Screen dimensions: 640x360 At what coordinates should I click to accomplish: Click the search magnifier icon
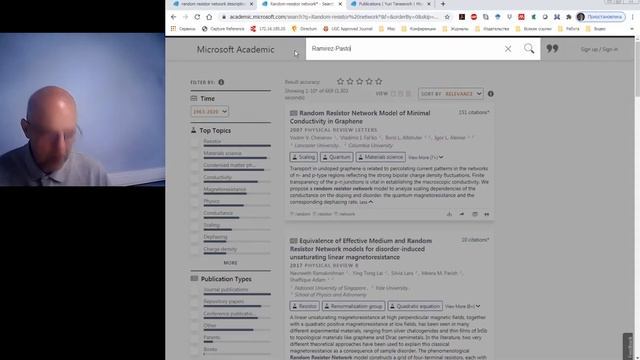click(x=529, y=49)
